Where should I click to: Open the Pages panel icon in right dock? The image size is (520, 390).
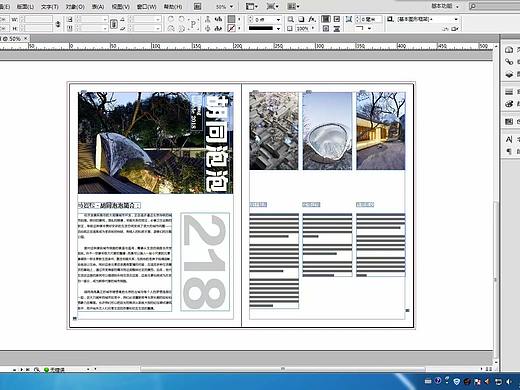tap(509, 50)
